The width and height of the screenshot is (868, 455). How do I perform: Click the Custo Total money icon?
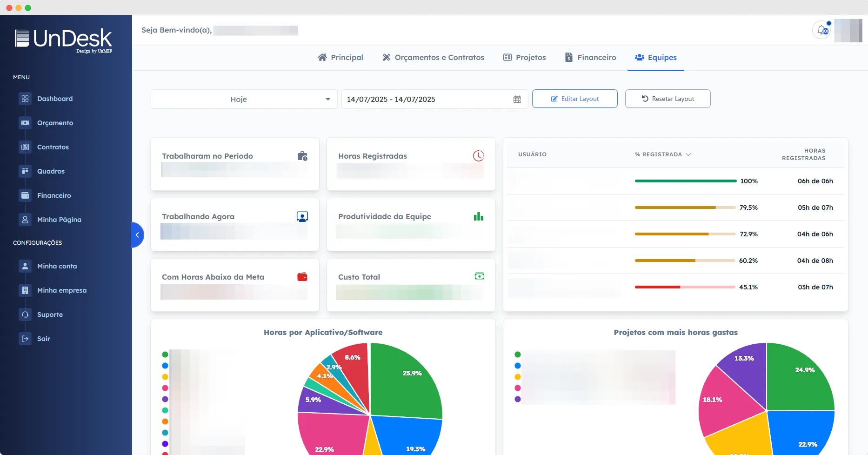click(x=479, y=276)
